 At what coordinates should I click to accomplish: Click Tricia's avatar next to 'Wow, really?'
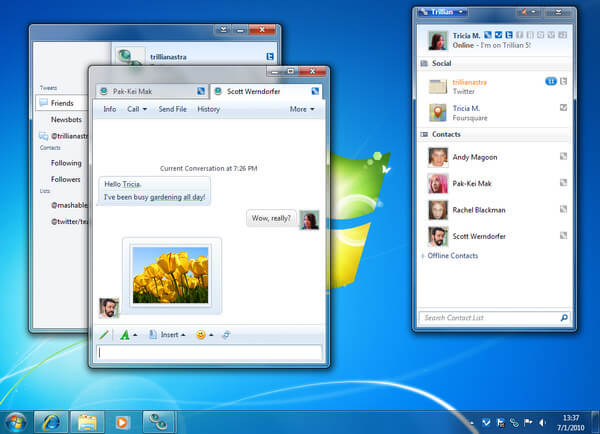click(x=309, y=220)
